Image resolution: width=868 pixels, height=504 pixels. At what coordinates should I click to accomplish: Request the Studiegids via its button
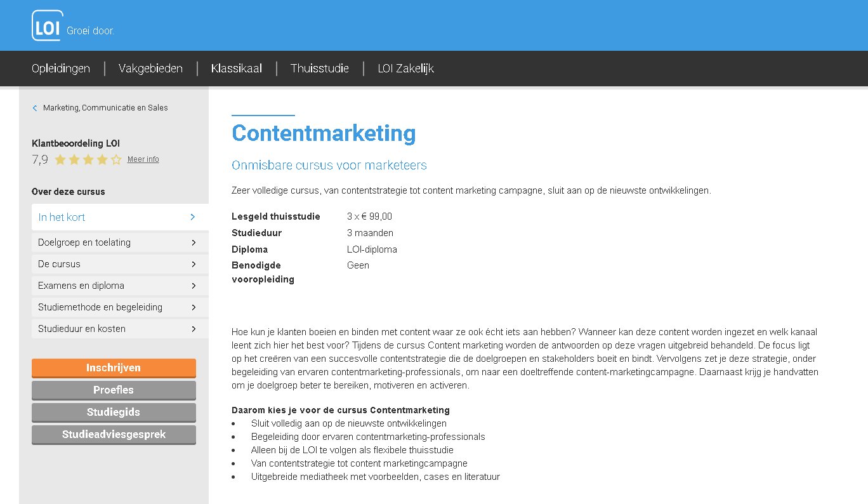pyautogui.click(x=114, y=412)
